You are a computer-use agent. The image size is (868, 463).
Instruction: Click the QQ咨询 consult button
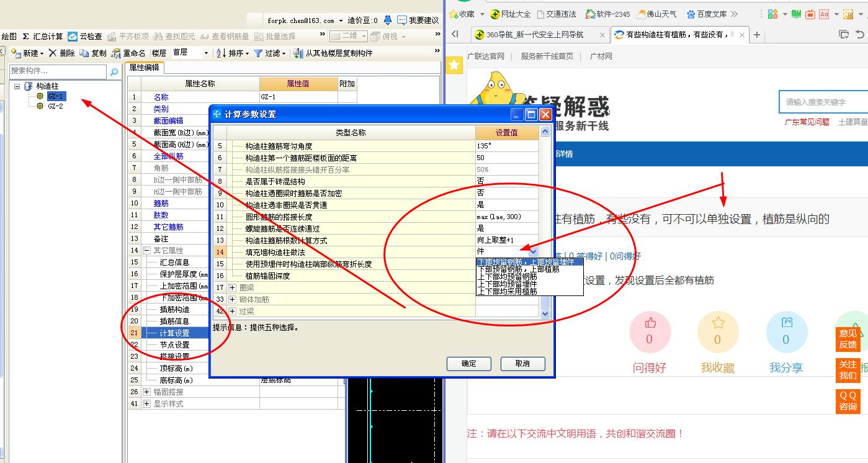(x=848, y=401)
